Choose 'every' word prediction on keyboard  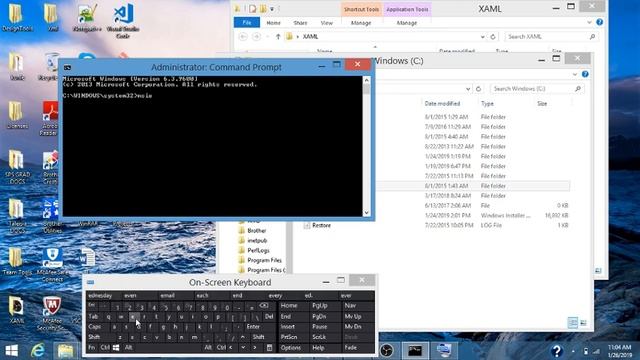pos(275,296)
